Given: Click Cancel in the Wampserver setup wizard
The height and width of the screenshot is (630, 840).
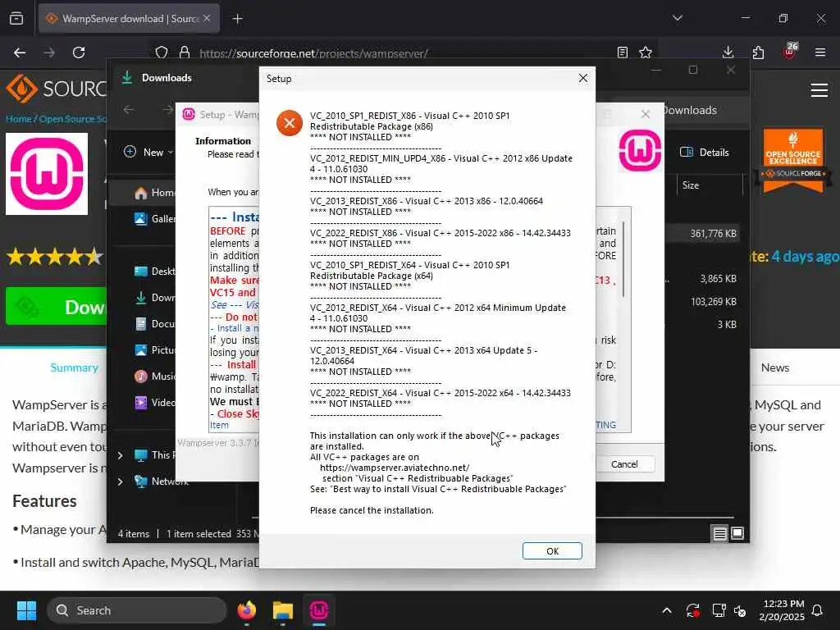Looking at the screenshot, I should click(x=624, y=464).
